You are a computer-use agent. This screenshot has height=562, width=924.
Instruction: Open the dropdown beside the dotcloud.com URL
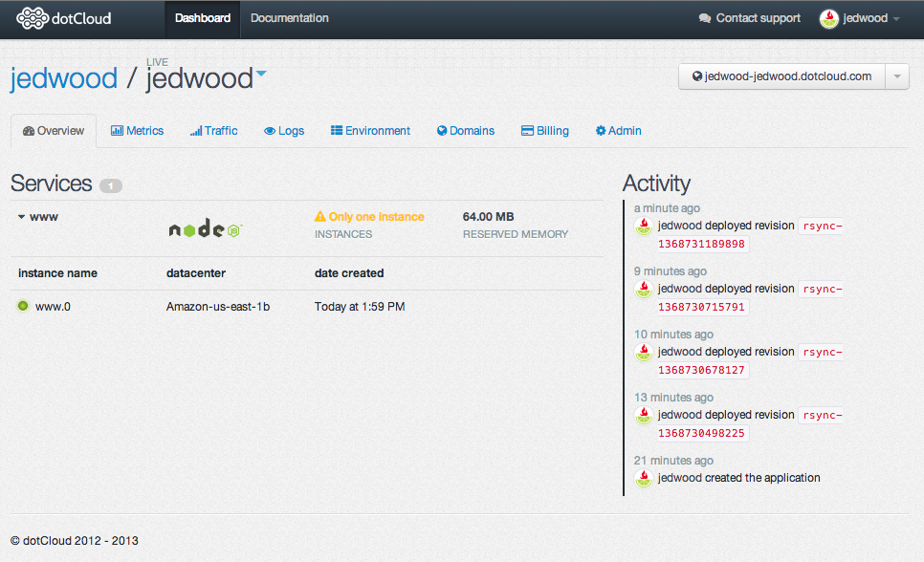coord(897,76)
